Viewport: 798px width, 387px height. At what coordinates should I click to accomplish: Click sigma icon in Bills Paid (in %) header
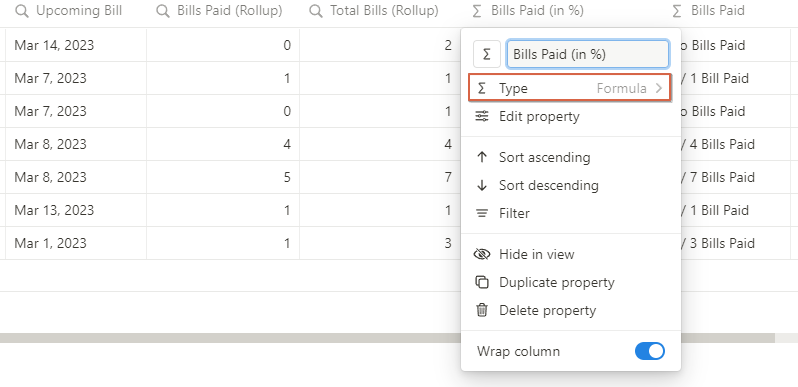477,11
